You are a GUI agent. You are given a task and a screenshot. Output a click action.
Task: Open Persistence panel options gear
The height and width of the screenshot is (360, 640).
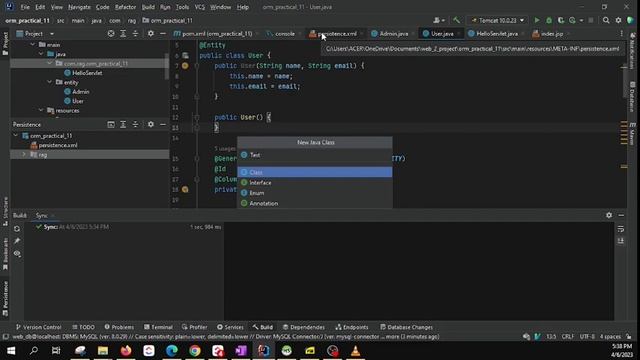[x=151, y=124]
